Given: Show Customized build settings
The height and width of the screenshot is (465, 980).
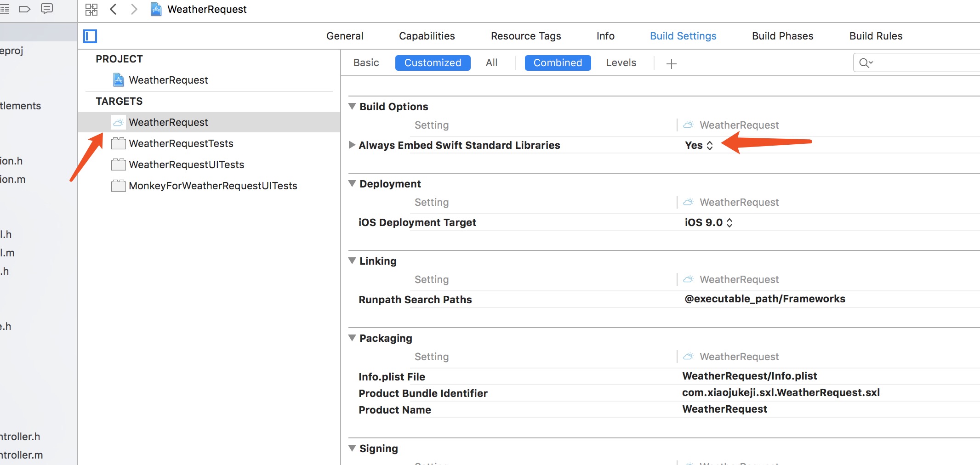Looking at the screenshot, I should (433, 63).
